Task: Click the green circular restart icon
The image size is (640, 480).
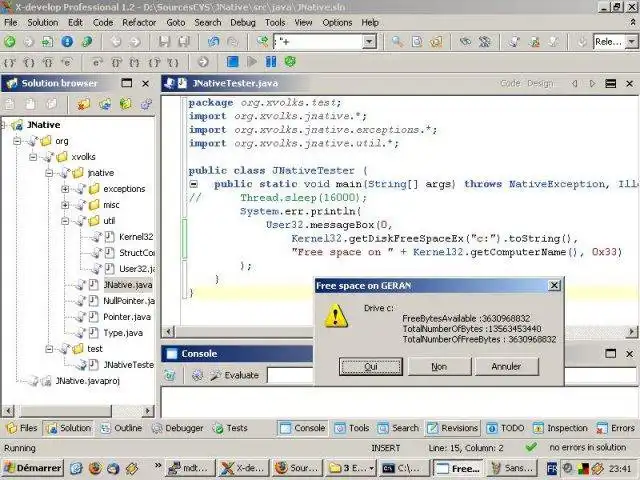Action: (290, 62)
